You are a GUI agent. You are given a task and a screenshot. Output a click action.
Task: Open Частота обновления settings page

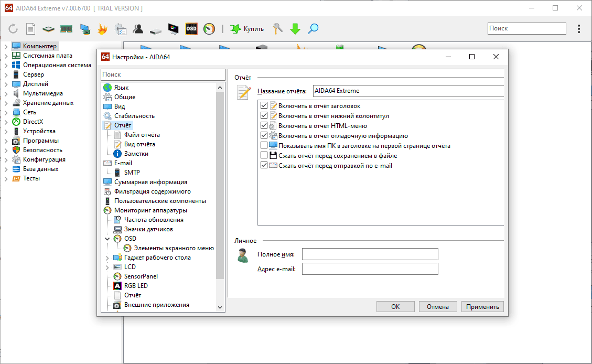pyautogui.click(x=154, y=220)
